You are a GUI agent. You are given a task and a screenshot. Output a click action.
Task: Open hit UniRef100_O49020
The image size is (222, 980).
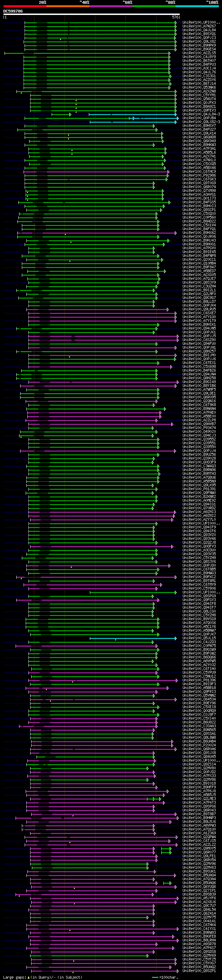point(199,431)
